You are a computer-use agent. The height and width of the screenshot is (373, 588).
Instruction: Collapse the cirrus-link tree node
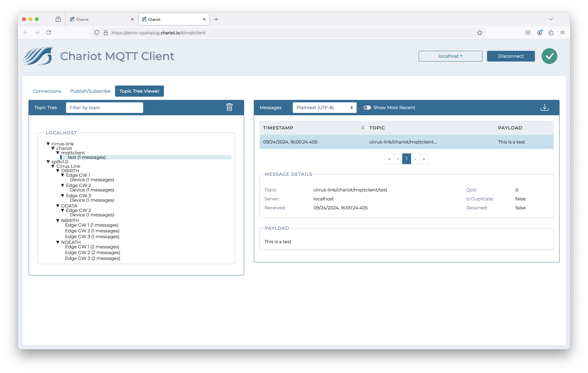[x=48, y=144]
